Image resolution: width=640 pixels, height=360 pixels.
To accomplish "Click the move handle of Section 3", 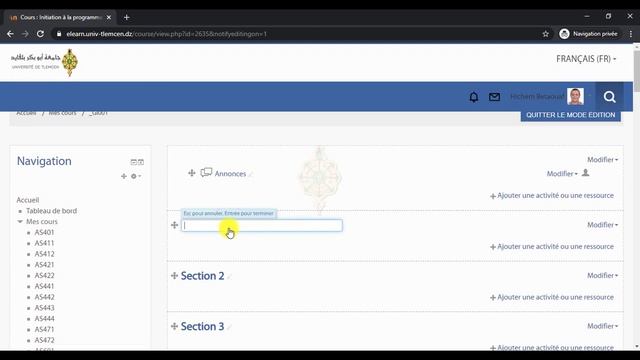I will tap(174, 327).
